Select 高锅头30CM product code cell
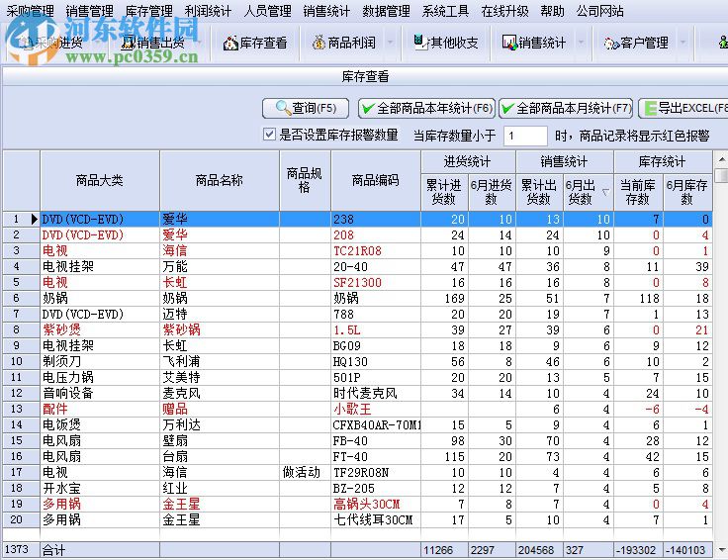Viewport: 728px width, 560px height. [376, 504]
